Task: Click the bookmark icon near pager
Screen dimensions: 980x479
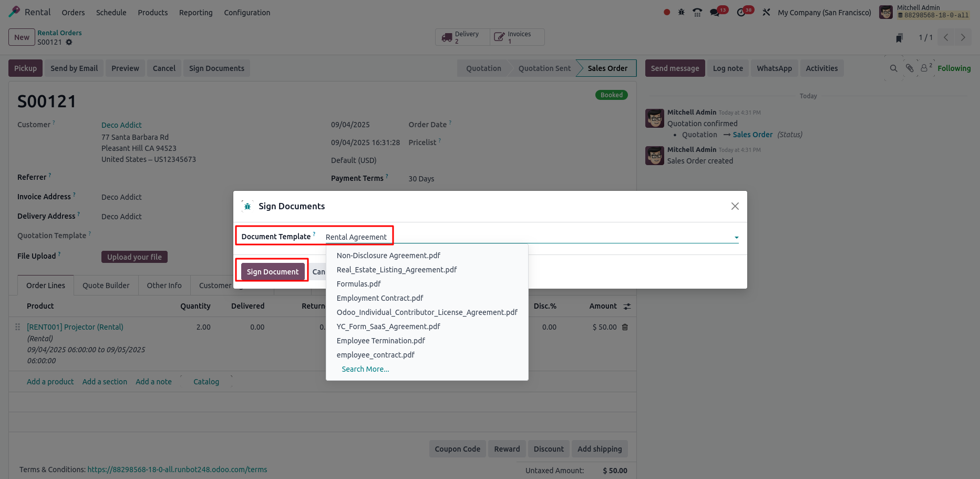Action: click(x=900, y=37)
